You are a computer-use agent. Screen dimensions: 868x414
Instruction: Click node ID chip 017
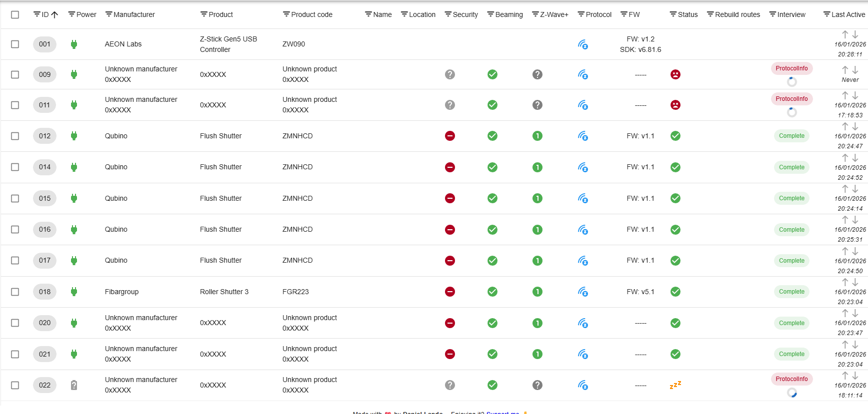(x=44, y=260)
